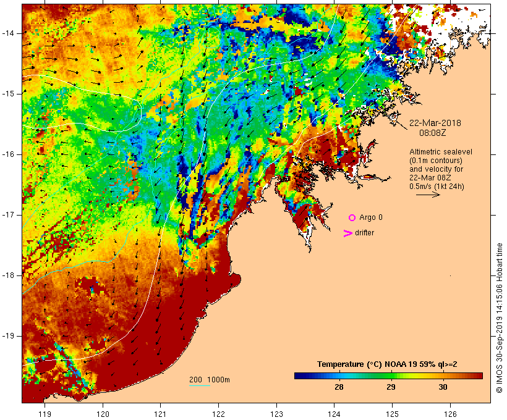Click the '(0.1m contours)' text
Screen dimensions: 507x420
coord(436,161)
